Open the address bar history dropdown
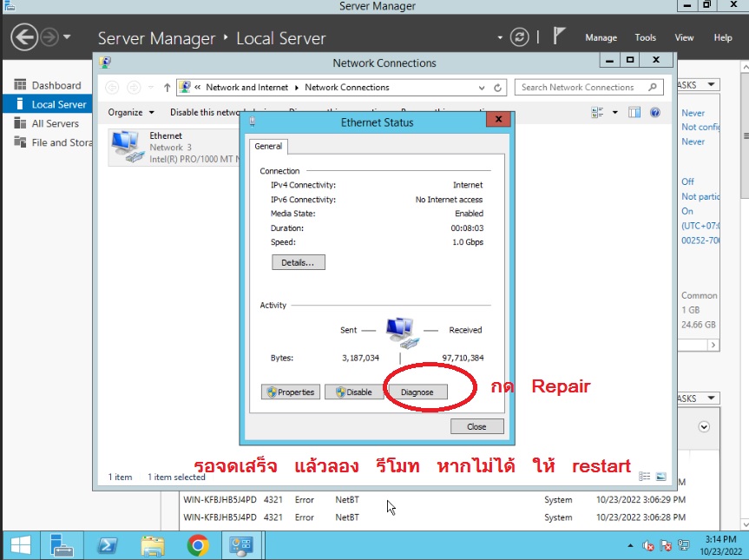Viewport: 749px width, 560px height. 483,88
